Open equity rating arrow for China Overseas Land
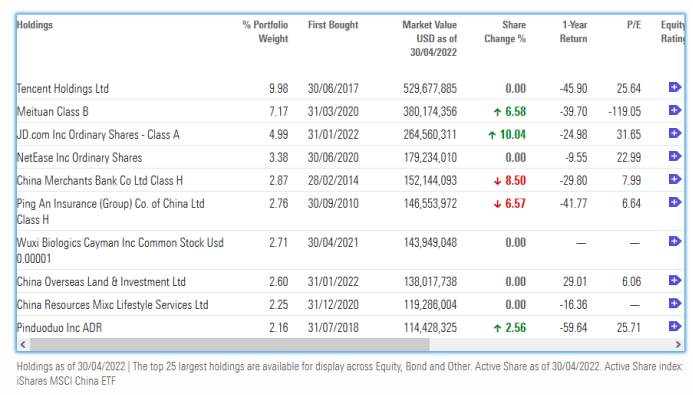693x395 pixels. 674,281
